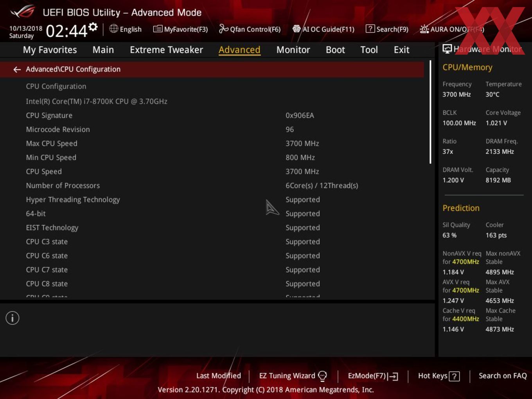Switch to EzMode(F7)

pos(373,376)
